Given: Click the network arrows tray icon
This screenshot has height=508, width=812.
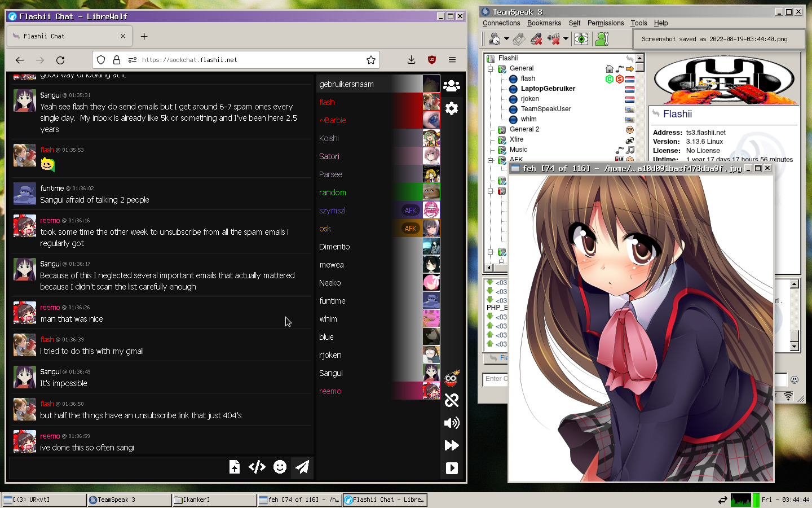Looking at the screenshot, I should [x=722, y=500].
